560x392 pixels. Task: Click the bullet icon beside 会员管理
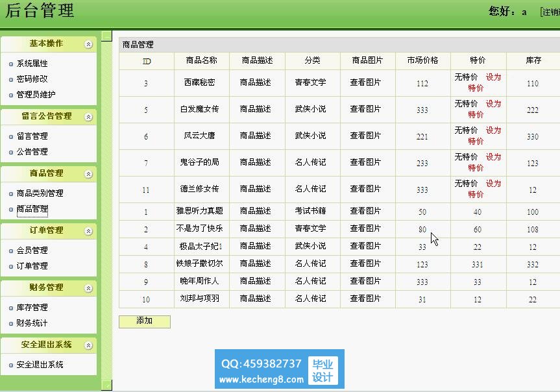click(x=11, y=251)
